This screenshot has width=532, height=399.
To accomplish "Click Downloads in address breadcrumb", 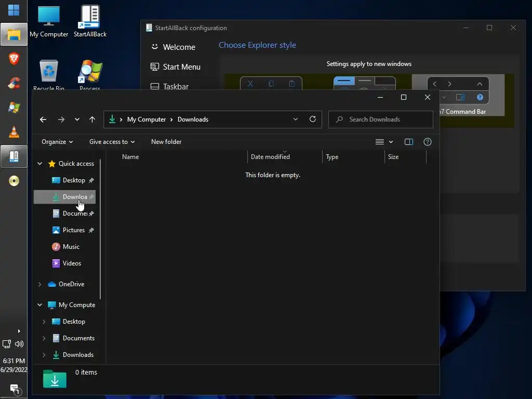I will (193, 119).
